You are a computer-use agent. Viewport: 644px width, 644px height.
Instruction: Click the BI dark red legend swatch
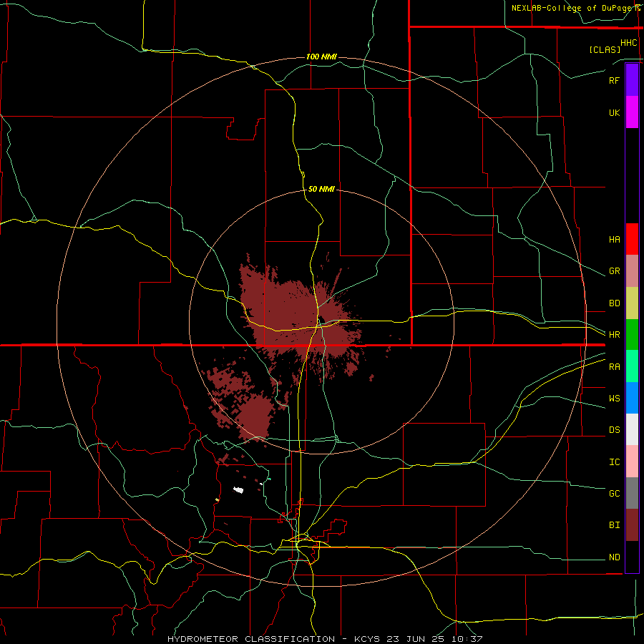coord(632,525)
